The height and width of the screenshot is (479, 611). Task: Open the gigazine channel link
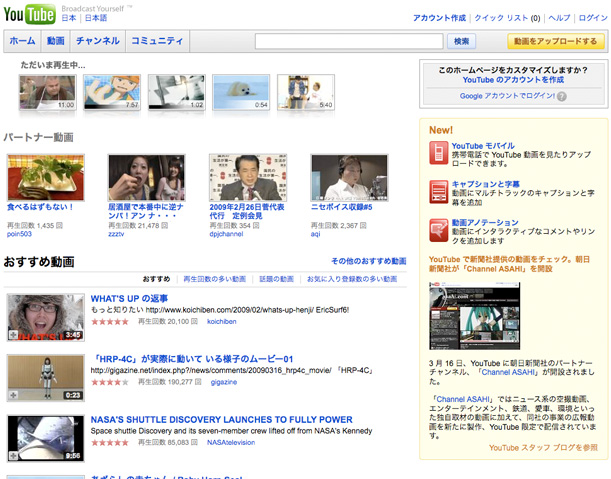tap(224, 382)
